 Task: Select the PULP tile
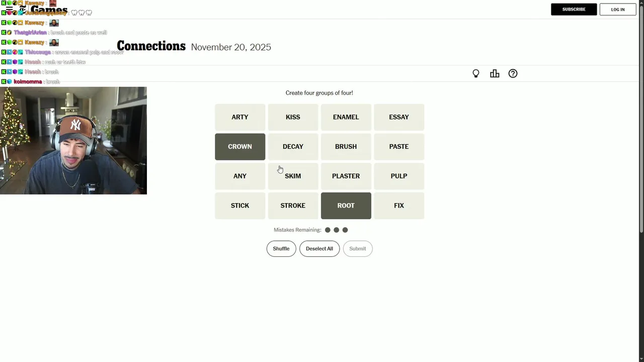(x=399, y=176)
